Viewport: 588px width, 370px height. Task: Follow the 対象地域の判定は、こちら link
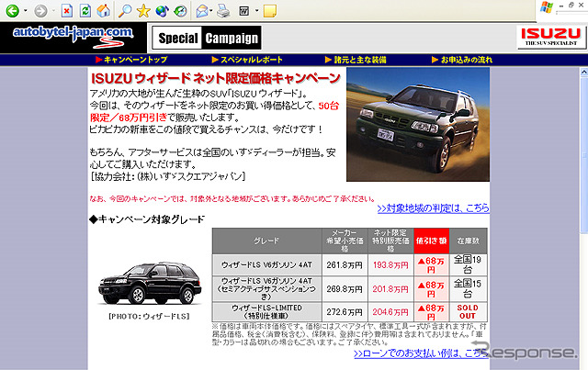tap(433, 208)
